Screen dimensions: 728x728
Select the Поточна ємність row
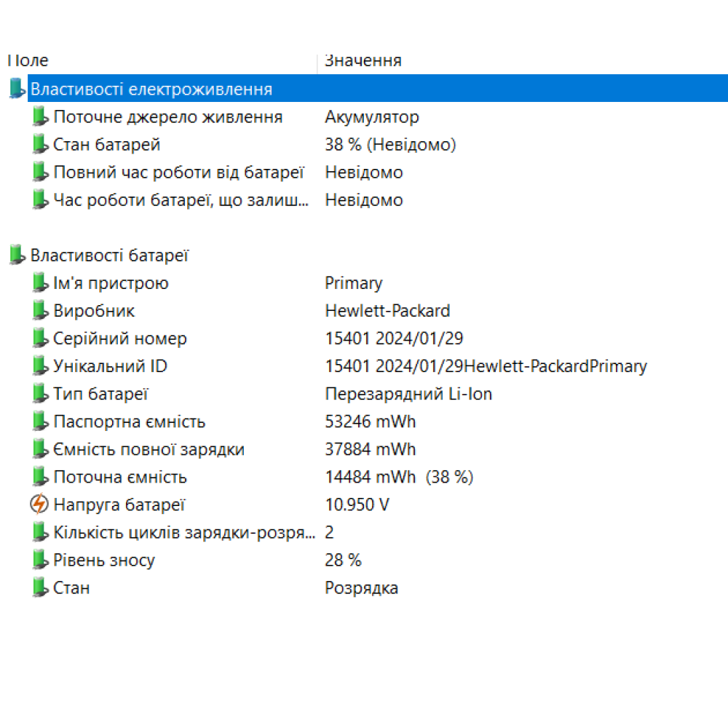click(120, 477)
